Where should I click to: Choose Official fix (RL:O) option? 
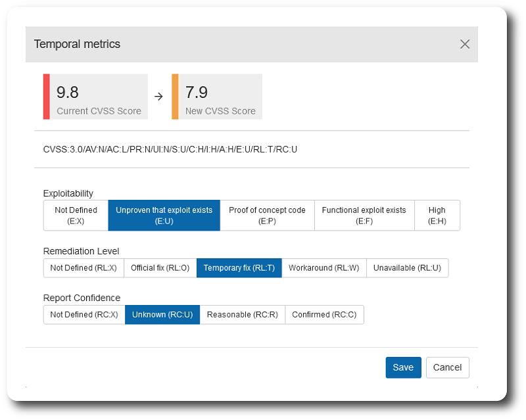(160, 268)
